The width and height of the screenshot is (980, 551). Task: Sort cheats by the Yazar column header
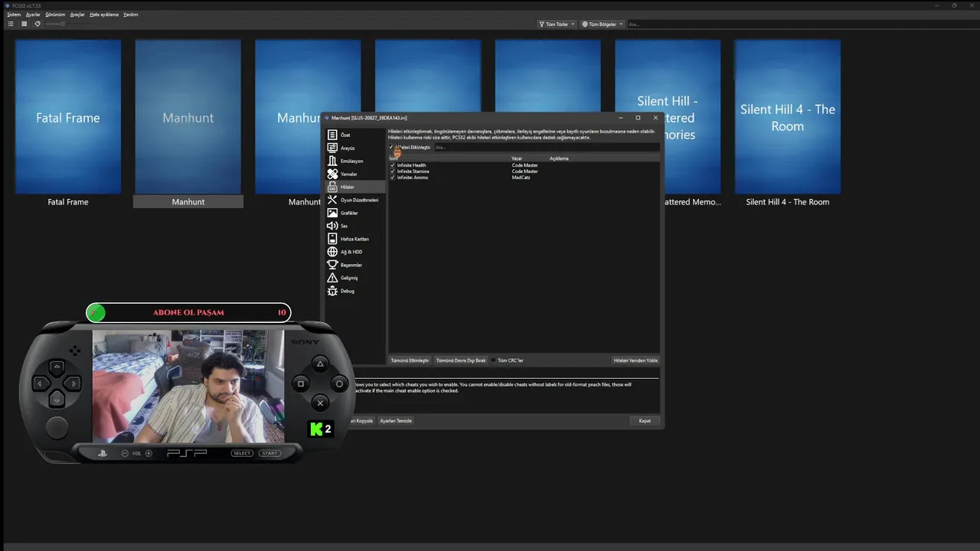click(x=517, y=158)
